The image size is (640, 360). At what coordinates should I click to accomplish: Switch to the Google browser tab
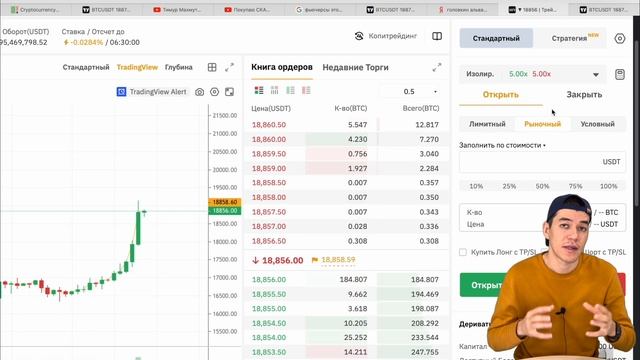pos(320,10)
